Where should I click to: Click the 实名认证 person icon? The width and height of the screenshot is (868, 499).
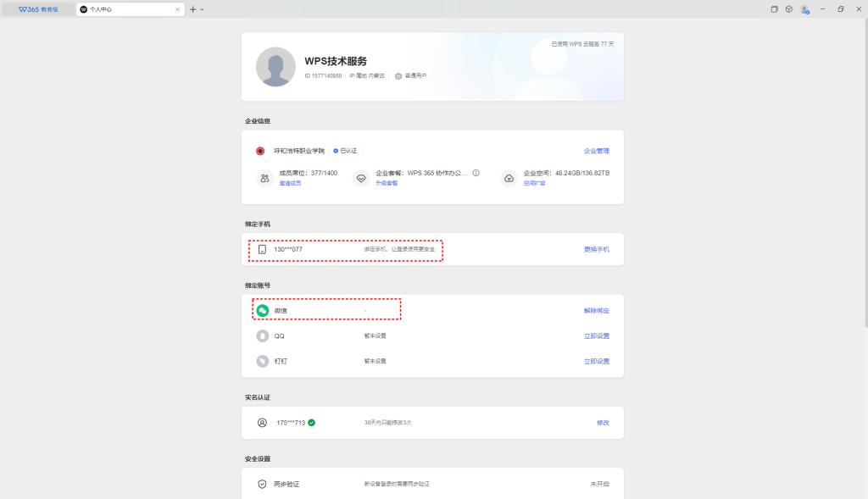coord(263,423)
